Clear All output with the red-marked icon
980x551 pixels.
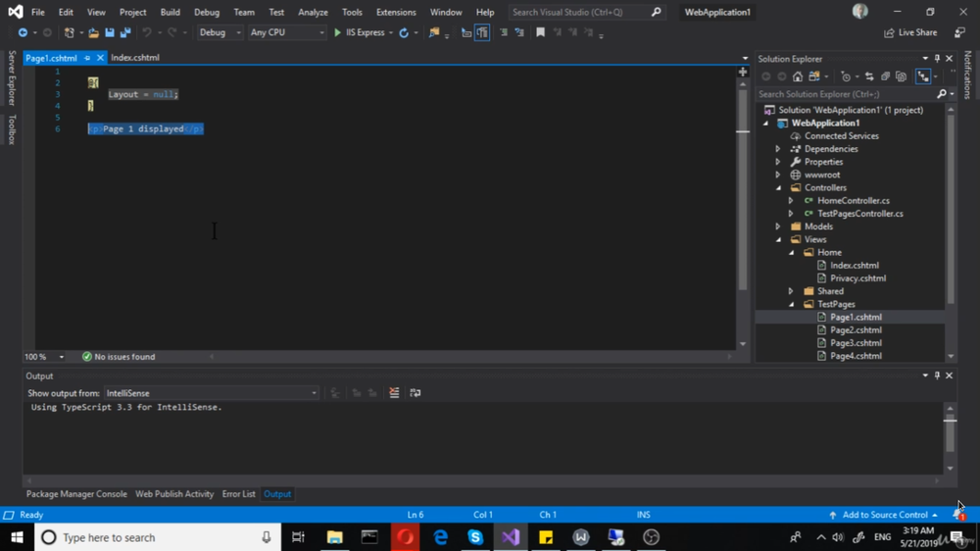point(394,393)
